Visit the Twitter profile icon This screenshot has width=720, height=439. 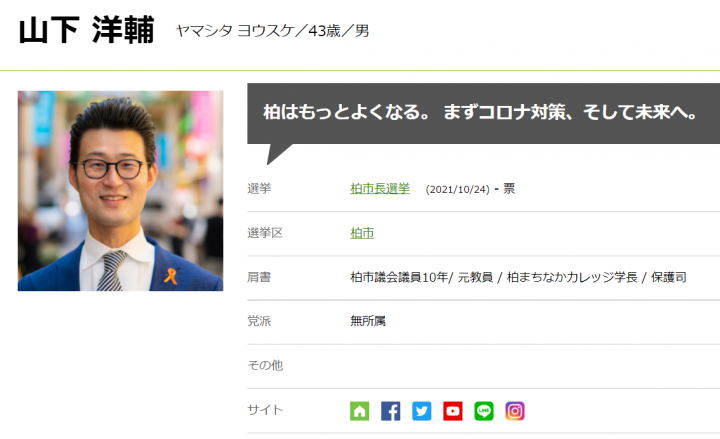422,411
